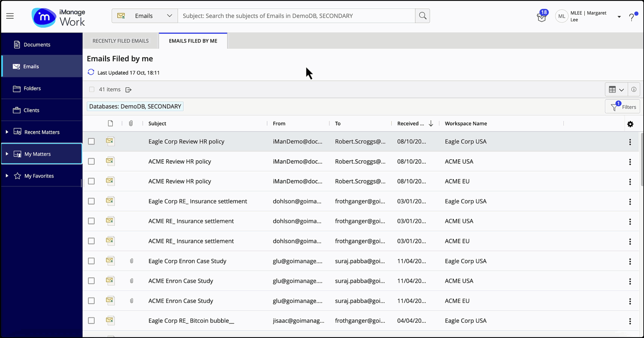The image size is (644, 338).
Task: Open the hamburger navigation menu
Action: pyautogui.click(x=10, y=16)
